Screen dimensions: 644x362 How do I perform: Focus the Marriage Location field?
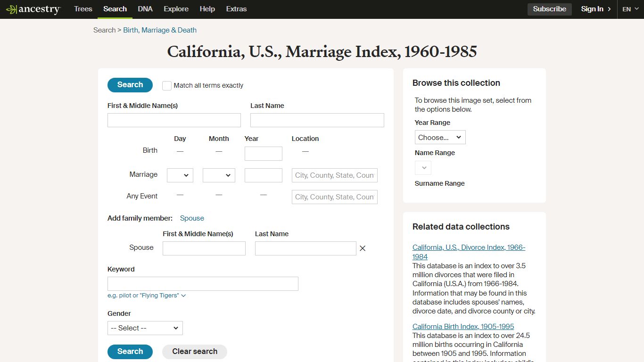coord(335,175)
